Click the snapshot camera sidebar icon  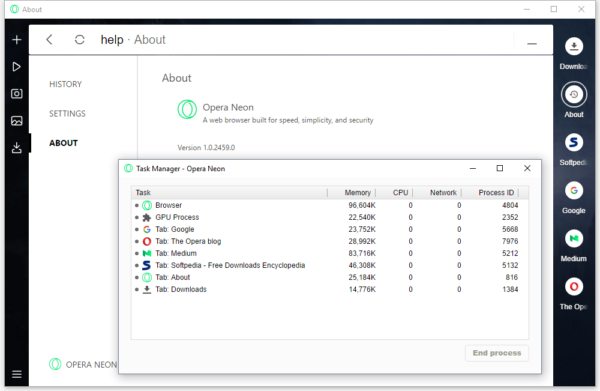tap(16, 94)
